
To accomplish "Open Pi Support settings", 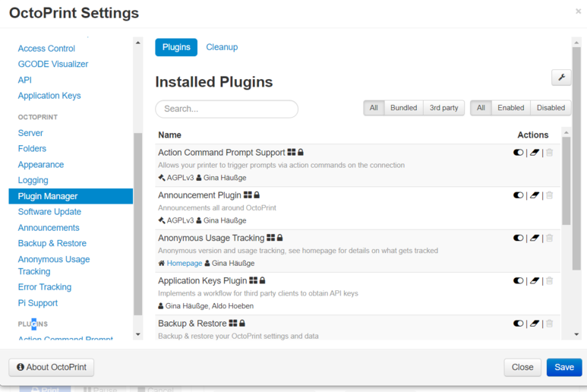I will [x=38, y=303].
